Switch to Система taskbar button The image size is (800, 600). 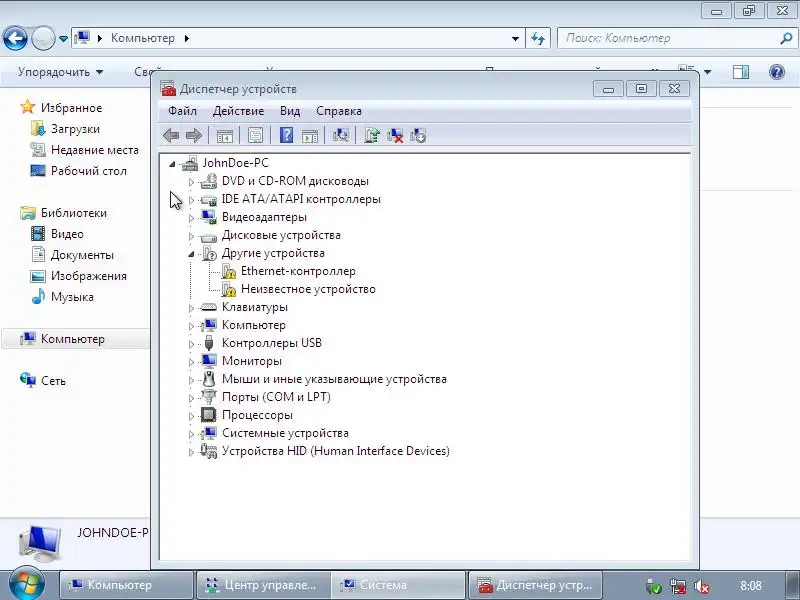(x=398, y=585)
